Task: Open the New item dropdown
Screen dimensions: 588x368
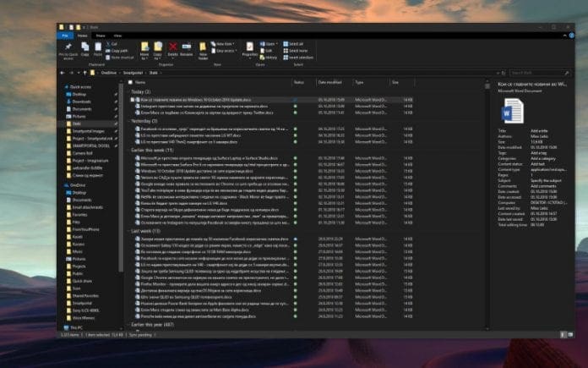Action: 223,44
